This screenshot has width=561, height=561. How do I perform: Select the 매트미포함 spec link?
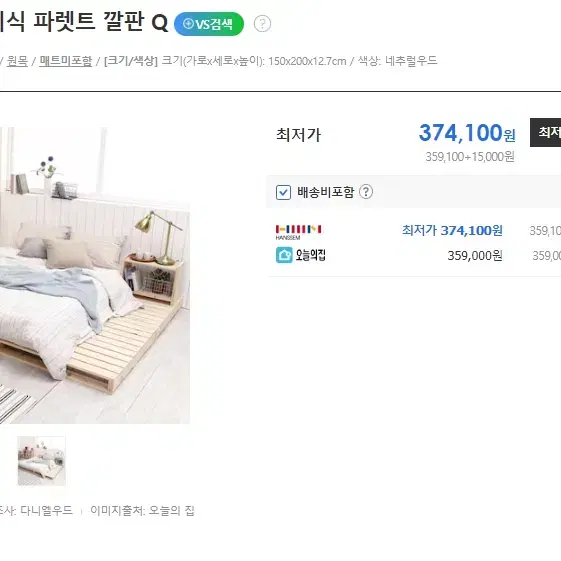66,61
